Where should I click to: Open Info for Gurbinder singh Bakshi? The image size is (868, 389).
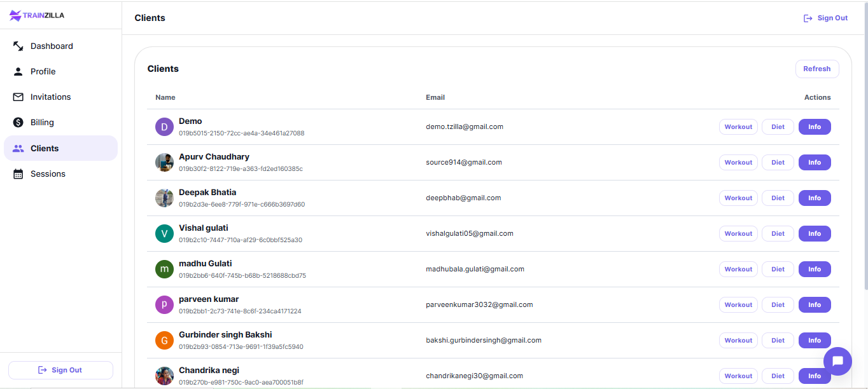click(814, 340)
